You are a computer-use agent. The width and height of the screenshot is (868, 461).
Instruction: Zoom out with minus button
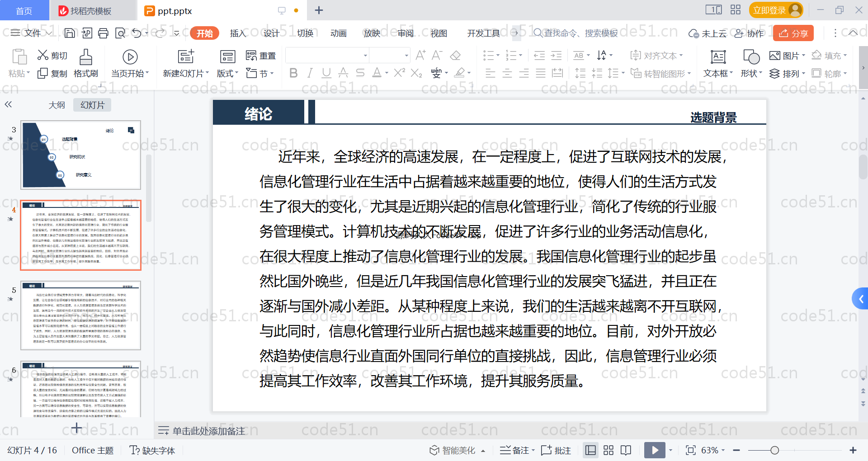(736, 450)
